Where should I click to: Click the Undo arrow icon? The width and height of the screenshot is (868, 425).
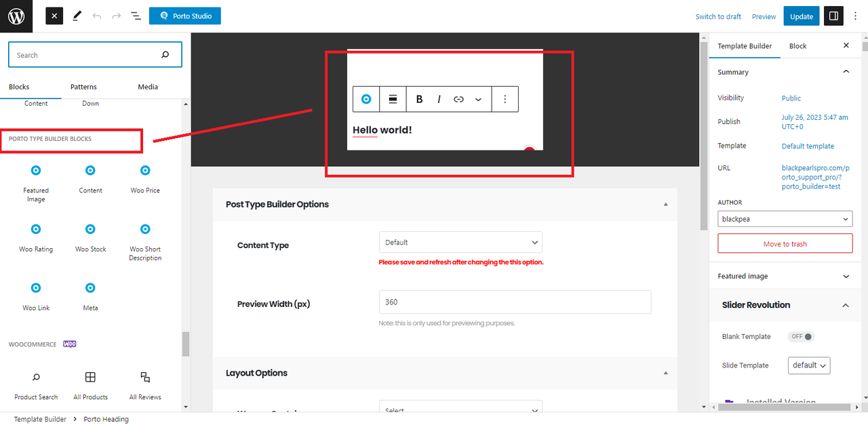pyautogui.click(x=97, y=16)
